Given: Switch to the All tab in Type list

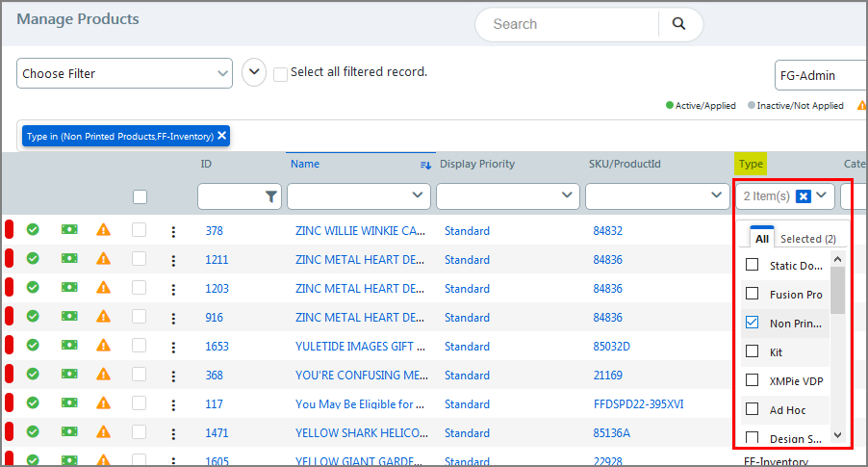Looking at the screenshot, I should 761,239.
